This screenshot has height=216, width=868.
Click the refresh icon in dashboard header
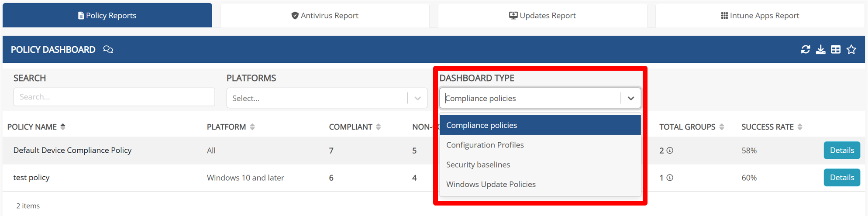pos(806,50)
